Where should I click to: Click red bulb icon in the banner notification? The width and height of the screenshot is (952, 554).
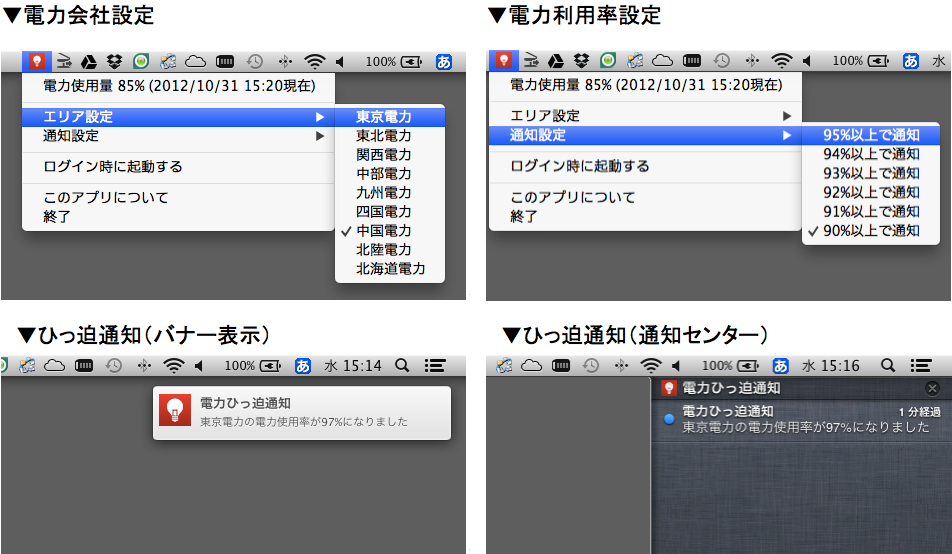[x=175, y=411]
